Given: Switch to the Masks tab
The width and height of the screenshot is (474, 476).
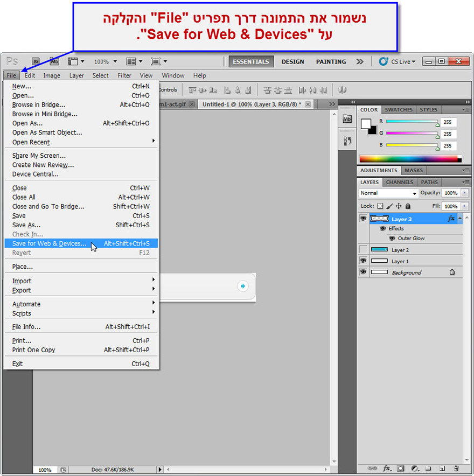Looking at the screenshot, I should pyautogui.click(x=414, y=170).
